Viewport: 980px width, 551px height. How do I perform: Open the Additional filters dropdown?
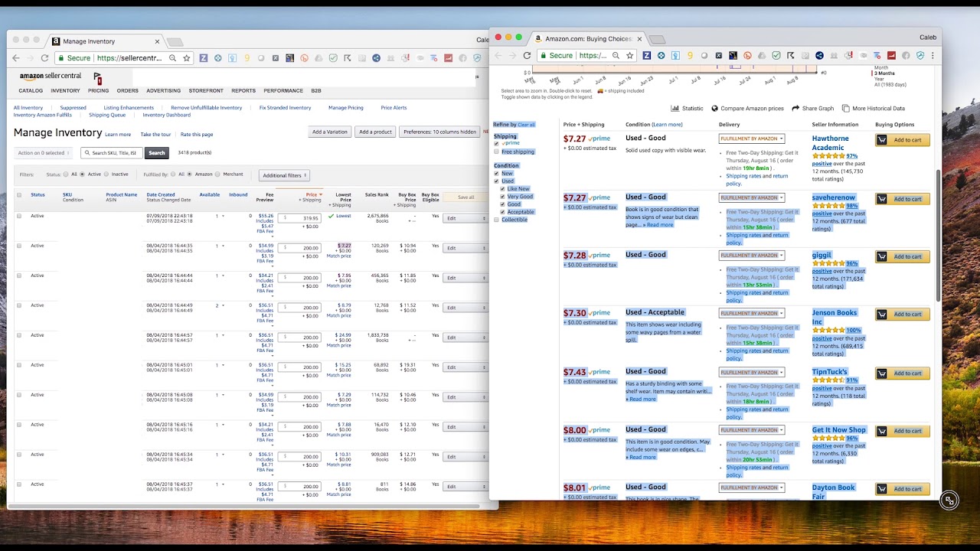[x=284, y=175]
